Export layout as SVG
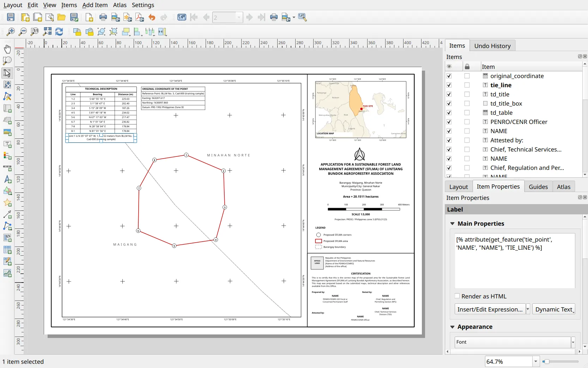 (128, 17)
